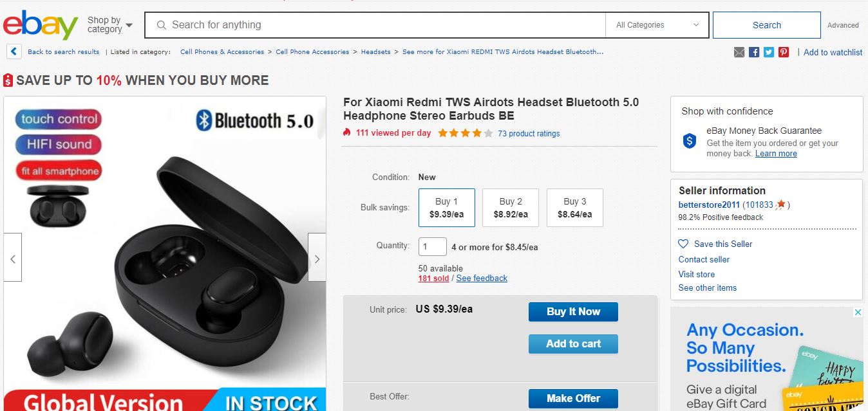
Task: Click the Add to cart button
Action: (x=573, y=343)
